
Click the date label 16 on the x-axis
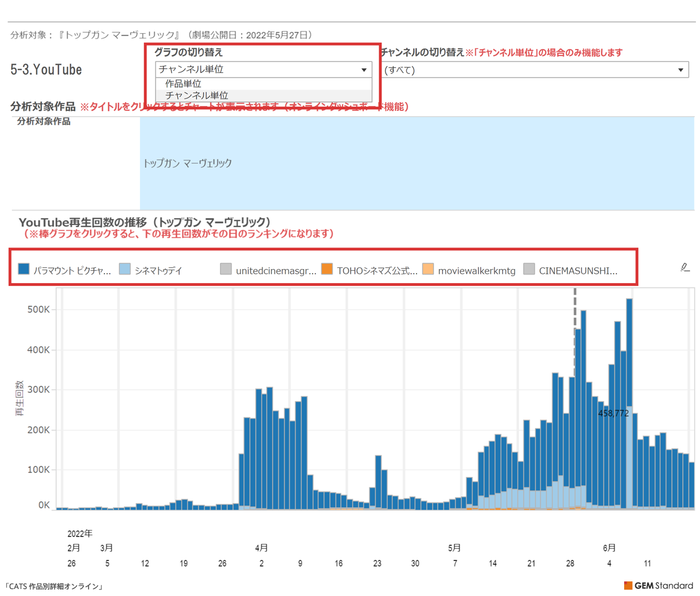tap(339, 563)
